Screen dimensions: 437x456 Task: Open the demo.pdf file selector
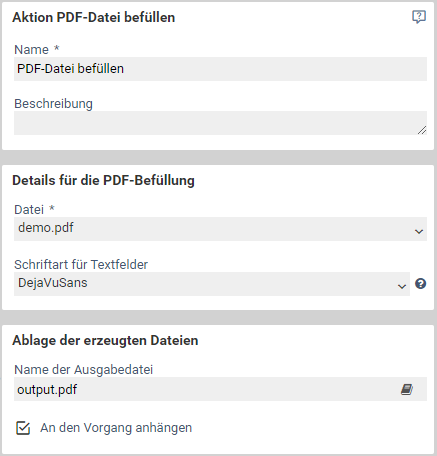[220, 229]
